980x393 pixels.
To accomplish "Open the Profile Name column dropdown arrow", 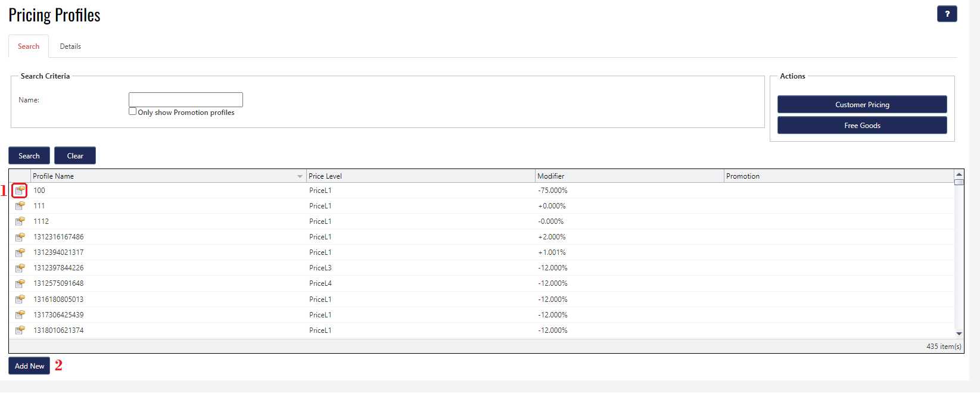I will coord(300,176).
